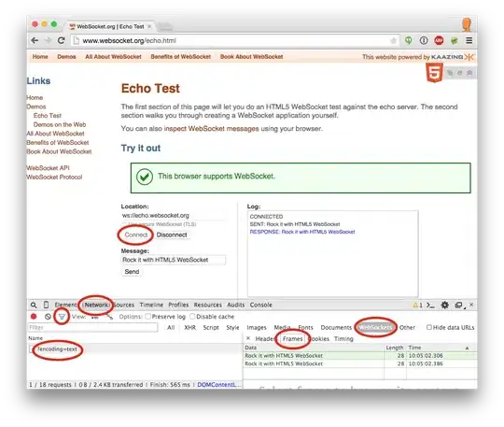504x427 pixels.
Task: Close the DevTools panel X
Action: pyautogui.click(x=471, y=305)
